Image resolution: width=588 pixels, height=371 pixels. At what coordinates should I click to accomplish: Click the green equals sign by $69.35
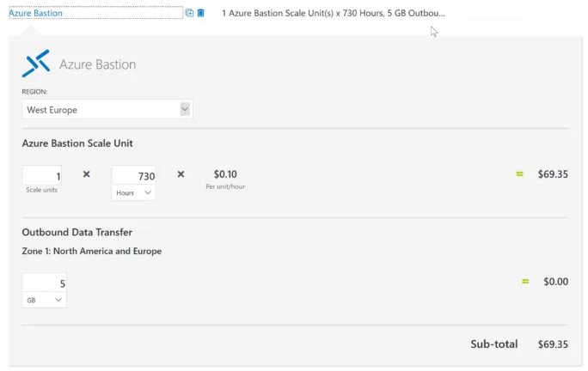[519, 173]
